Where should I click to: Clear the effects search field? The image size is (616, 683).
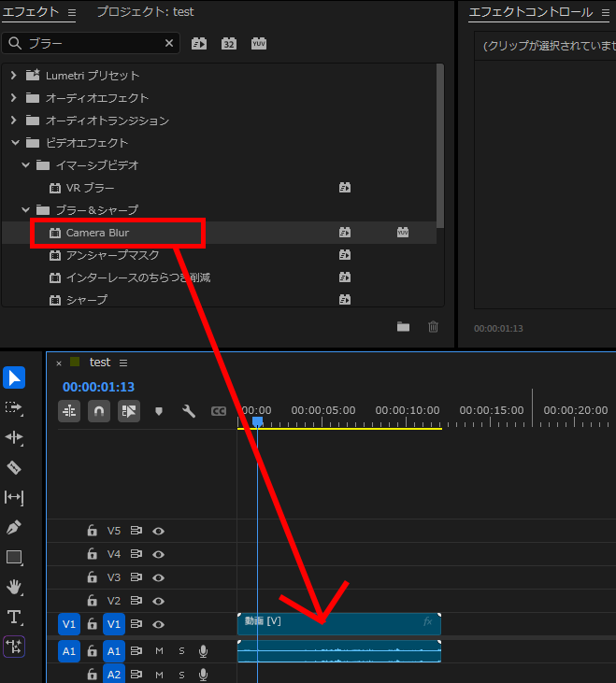169,43
